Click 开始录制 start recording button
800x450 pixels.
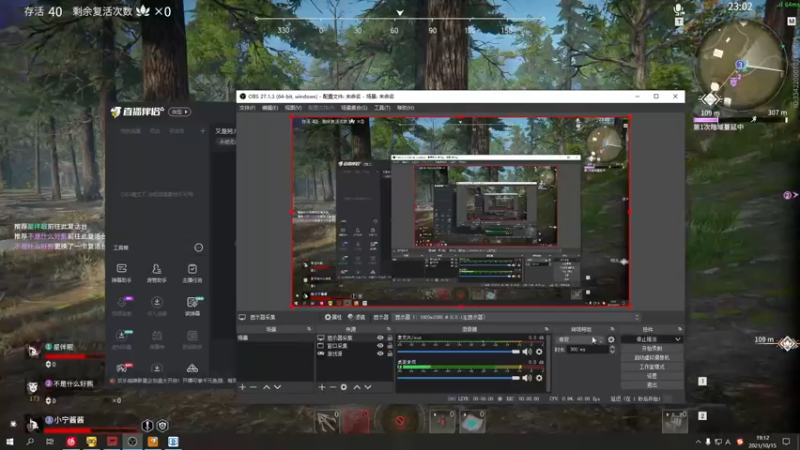[652, 348]
